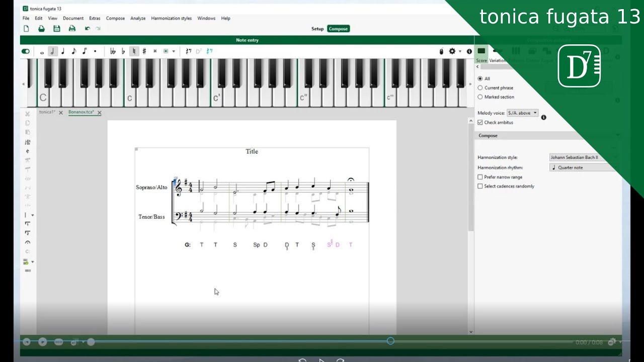The height and width of the screenshot is (362, 644).
Task: Click the key label C: sidebar icon
Action: (x=28, y=251)
